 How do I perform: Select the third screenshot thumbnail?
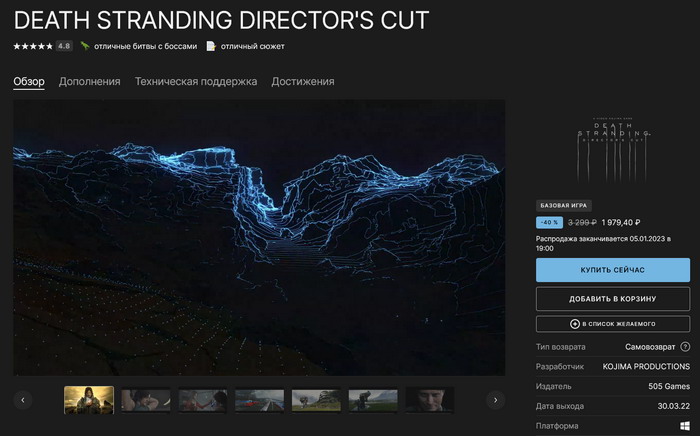pos(203,400)
